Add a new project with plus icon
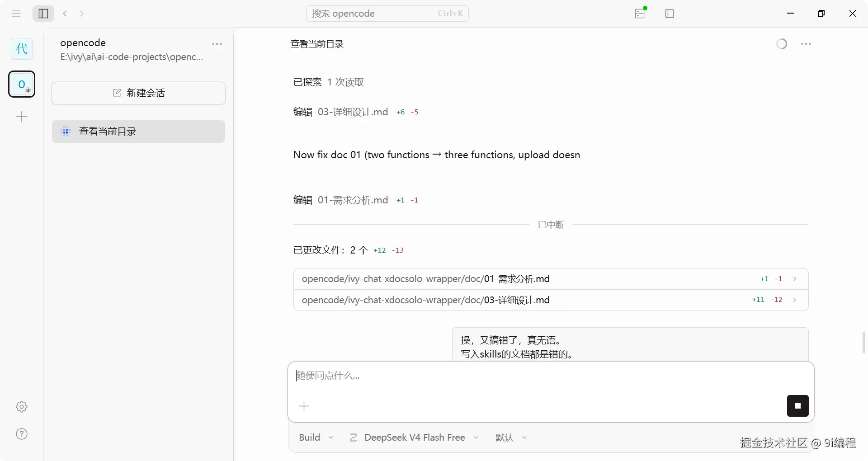 click(x=22, y=117)
